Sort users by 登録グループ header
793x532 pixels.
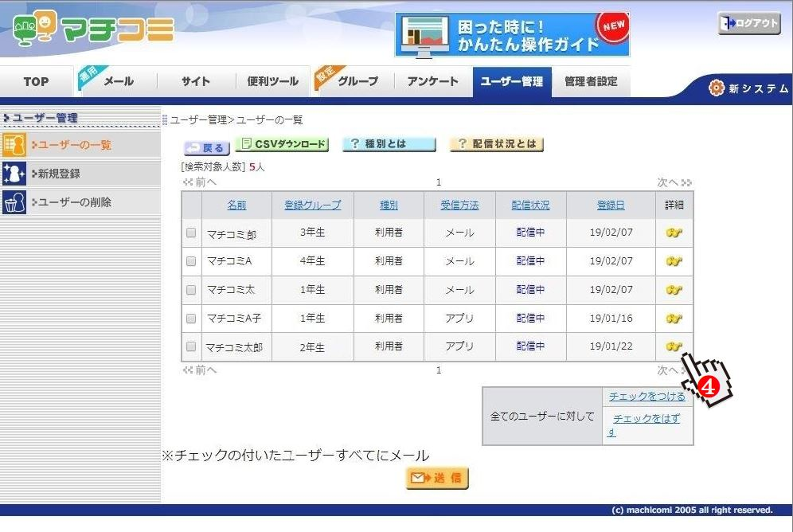312,205
